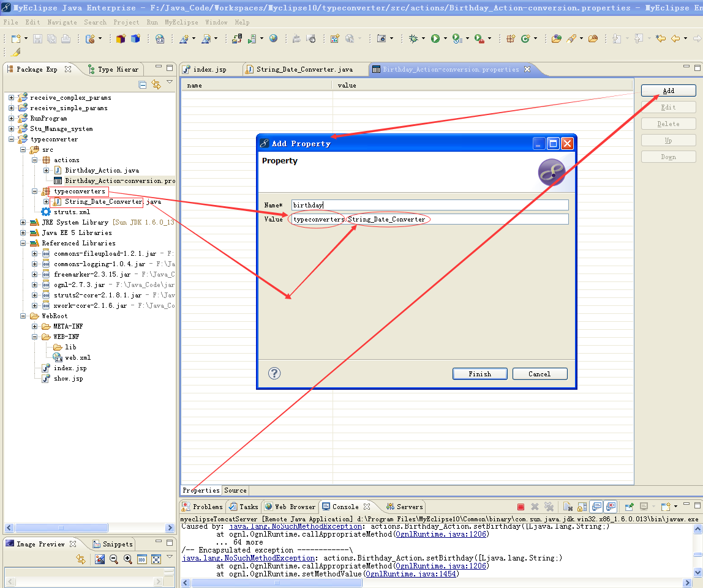
Task: Click Package Explorer horizontal scrollbar thumb
Action: pos(61,527)
